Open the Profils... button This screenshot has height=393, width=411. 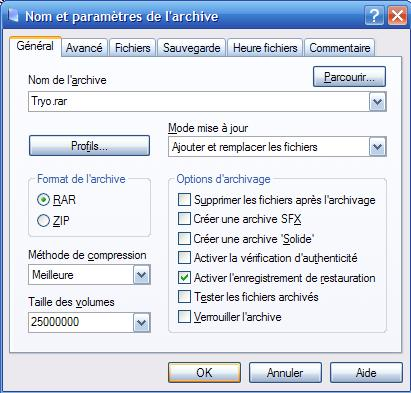click(89, 146)
